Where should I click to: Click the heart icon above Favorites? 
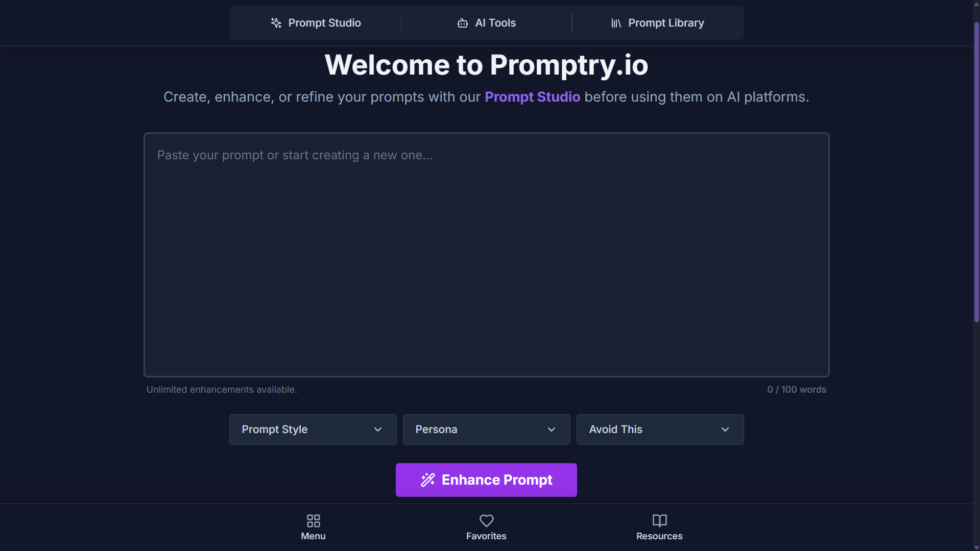[486, 520]
